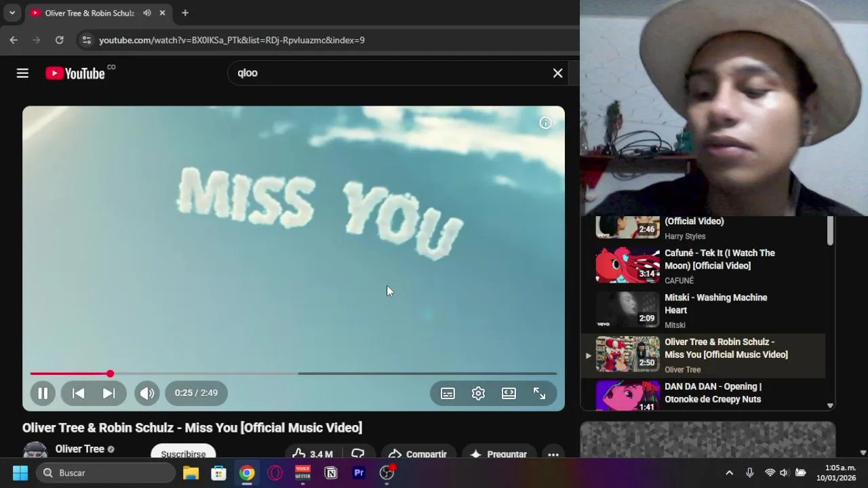The image size is (868, 488).
Task: Mute the tab with the speaker icon
Action: [x=146, y=13]
